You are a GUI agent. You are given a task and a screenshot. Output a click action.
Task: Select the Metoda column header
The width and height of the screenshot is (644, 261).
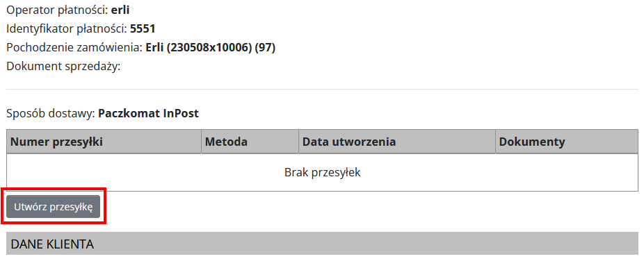click(x=250, y=142)
